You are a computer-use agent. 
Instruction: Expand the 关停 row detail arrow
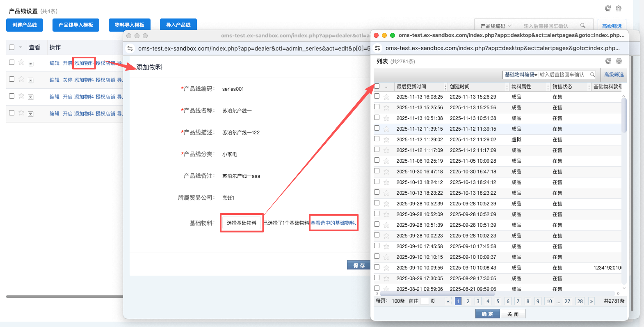(31, 80)
